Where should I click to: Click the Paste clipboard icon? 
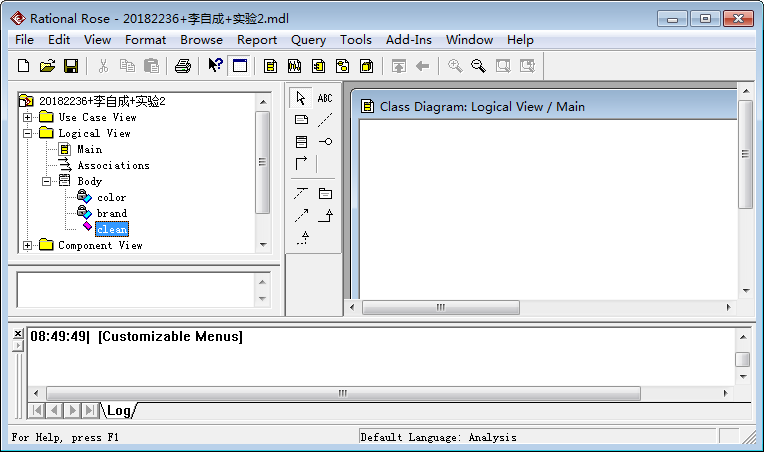click(152, 66)
